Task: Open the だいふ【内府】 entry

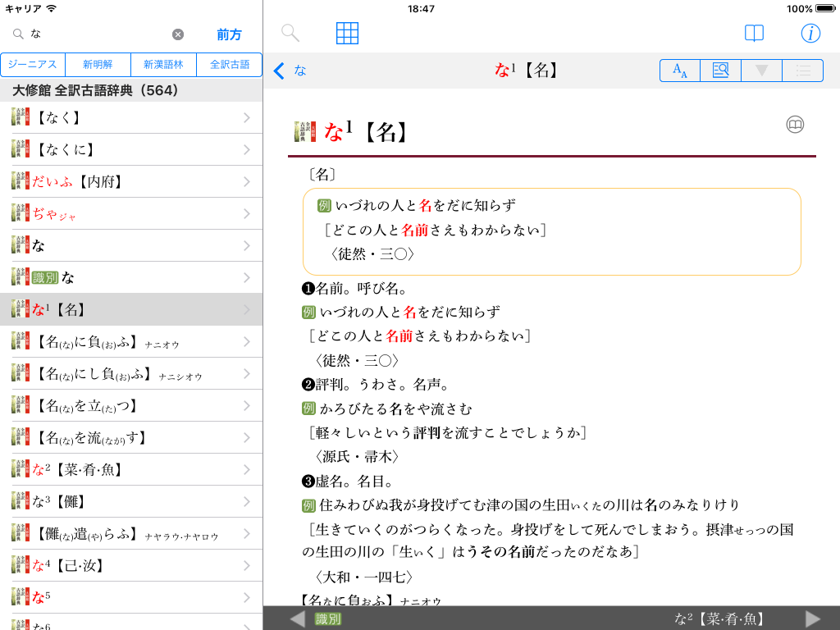Action: click(x=131, y=181)
